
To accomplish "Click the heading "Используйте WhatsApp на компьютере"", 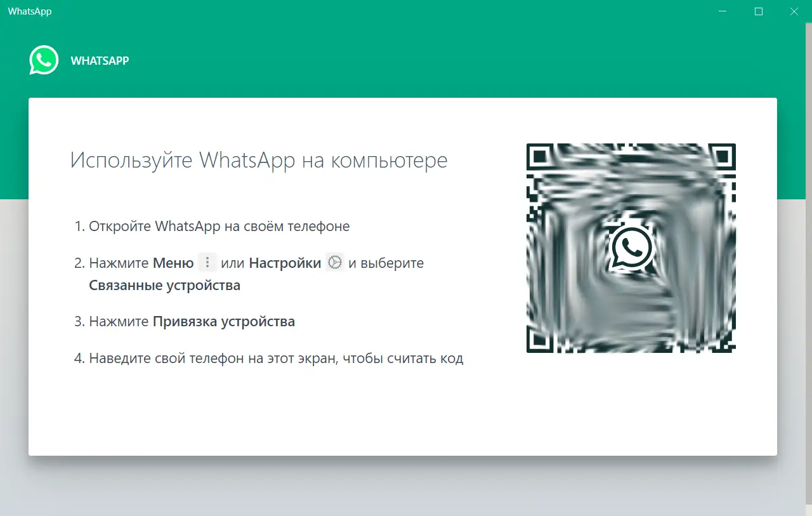I will coord(259,160).
